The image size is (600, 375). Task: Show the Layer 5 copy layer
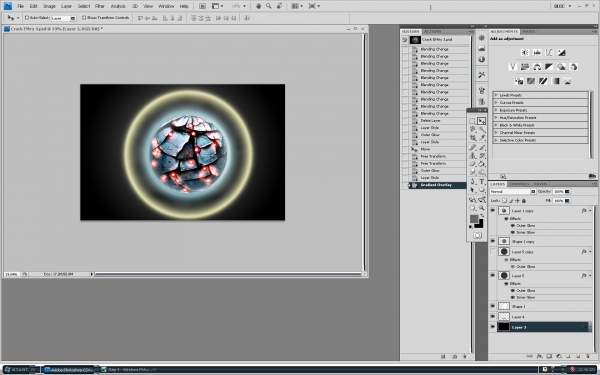coord(493,251)
